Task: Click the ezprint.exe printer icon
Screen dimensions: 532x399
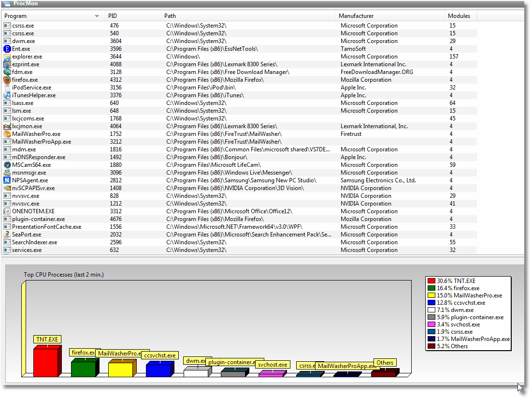Action: 7,64
